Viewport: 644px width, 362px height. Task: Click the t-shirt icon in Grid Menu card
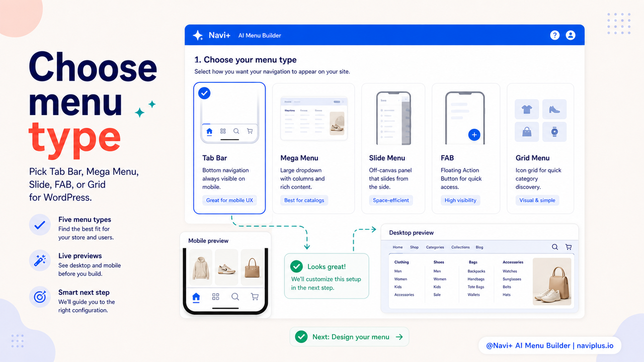pyautogui.click(x=527, y=109)
